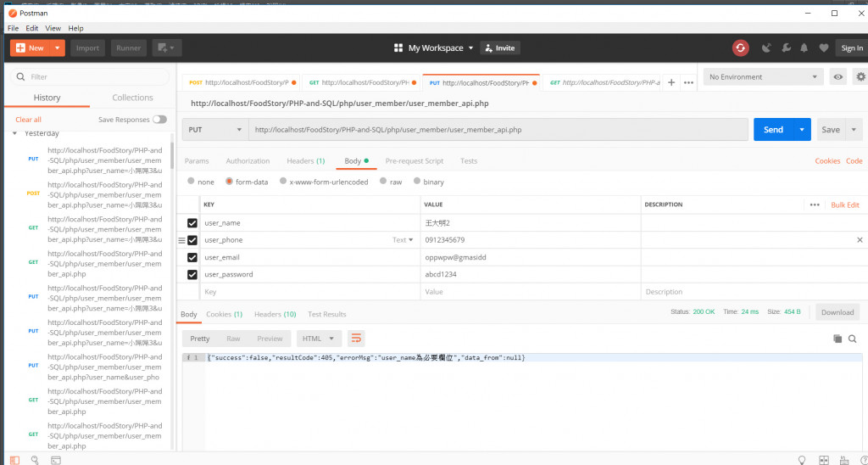Open the View menu

point(53,28)
